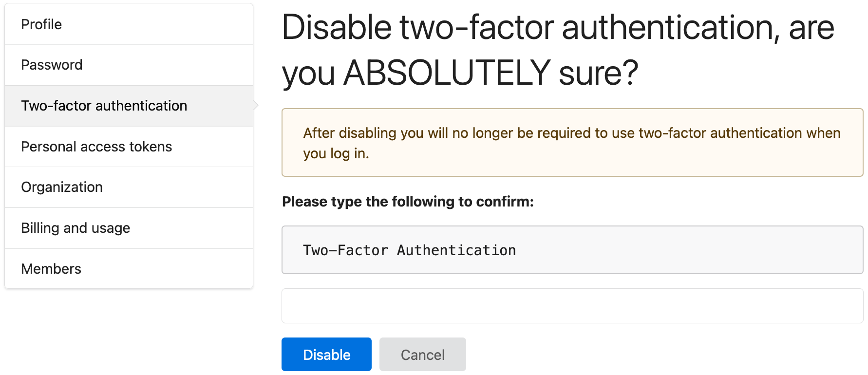Viewport: 868px width, 375px height.
Task: Open Billing and usage page
Action: [x=75, y=228]
